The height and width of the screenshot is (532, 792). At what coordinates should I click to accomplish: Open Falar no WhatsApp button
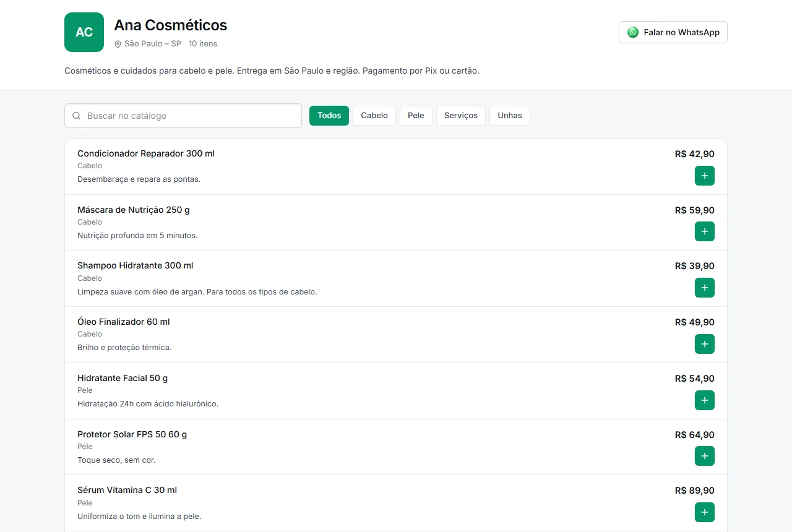click(x=673, y=32)
